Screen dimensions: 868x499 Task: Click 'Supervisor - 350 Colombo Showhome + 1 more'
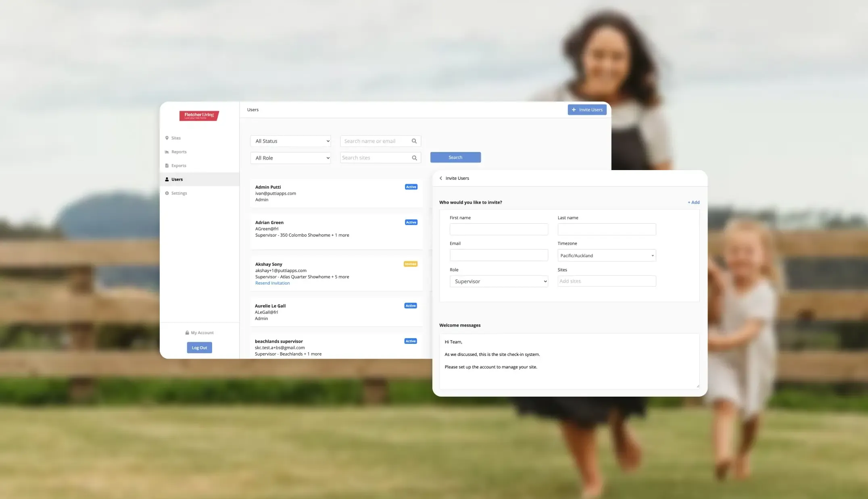pyautogui.click(x=302, y=235)
